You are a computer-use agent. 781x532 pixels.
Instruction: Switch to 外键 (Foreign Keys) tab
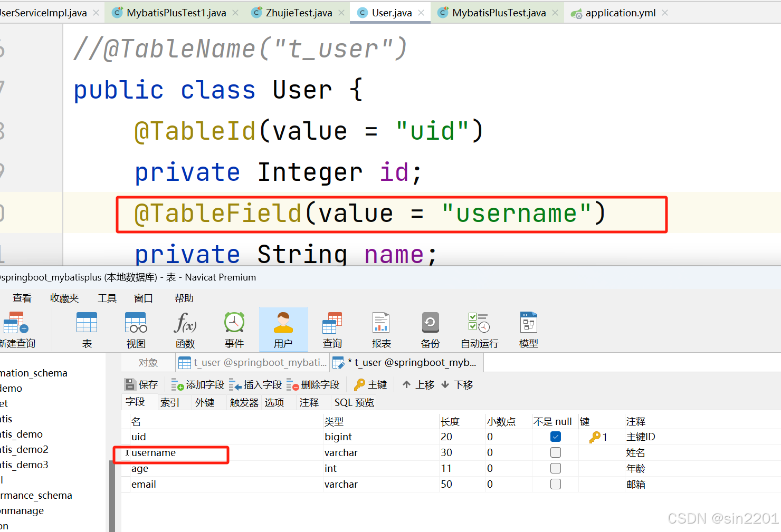205,402
